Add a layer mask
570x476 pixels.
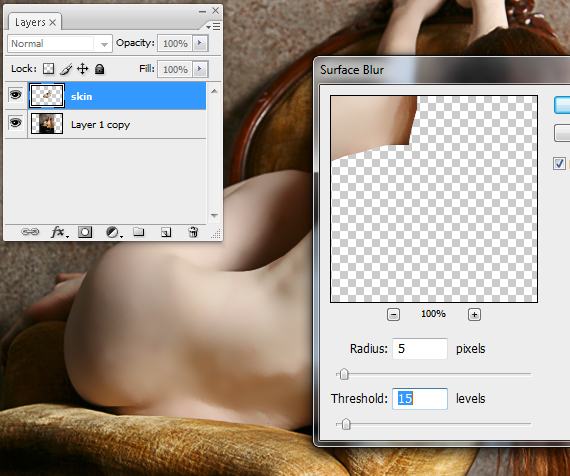[85, 232]
